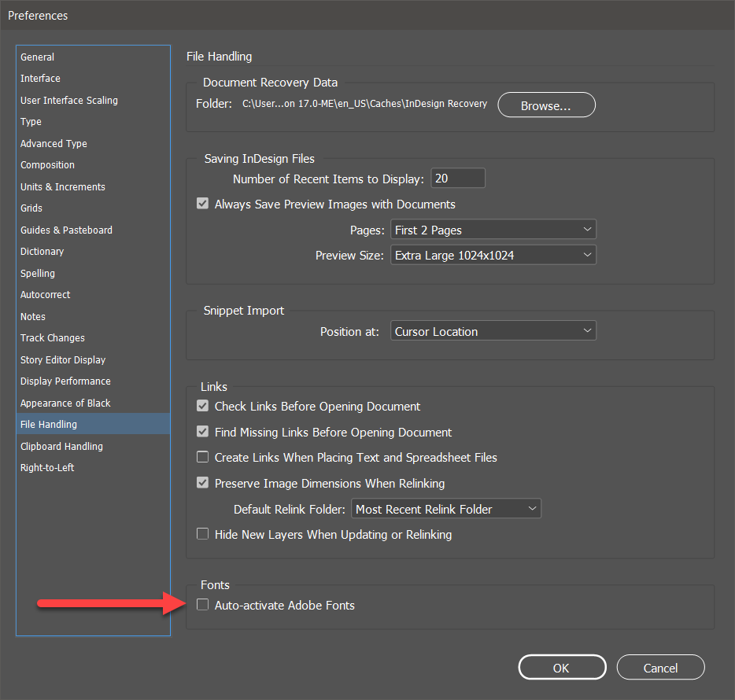Viewport: 735px width, 700px height.
Task: Open the Pages dropdown
Action: pyautogui.click(x=493, y=230)
